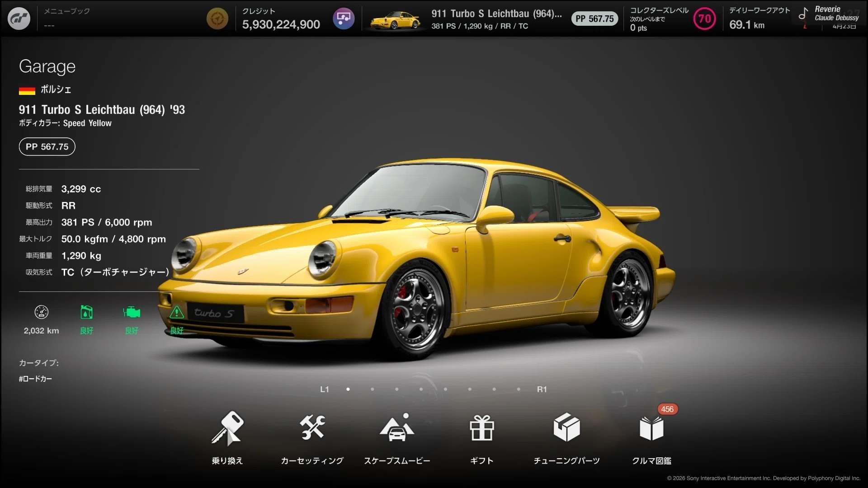Viewport: 868px width, 488px height.
Task: Click the PP 567.75 badge under Garage
Action: [x=47, y=147]
